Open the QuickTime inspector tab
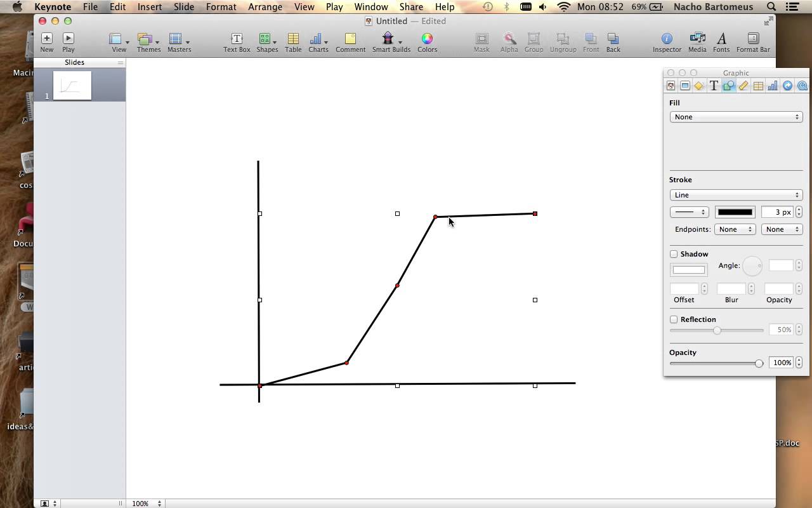 click(x=801, y=85)
